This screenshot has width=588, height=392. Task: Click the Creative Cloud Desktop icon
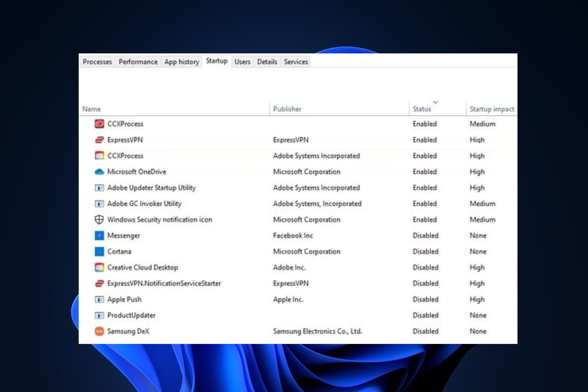tap(99, 267)
